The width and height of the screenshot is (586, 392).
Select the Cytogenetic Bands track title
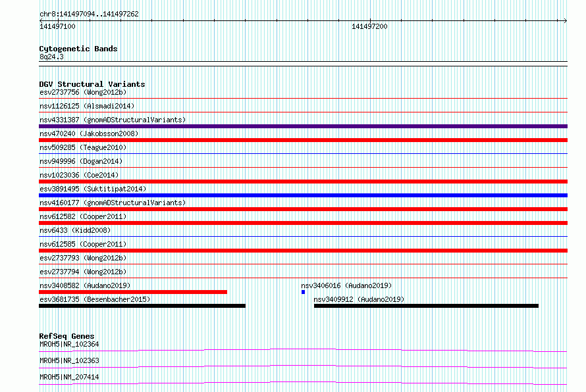coord(78,49)
